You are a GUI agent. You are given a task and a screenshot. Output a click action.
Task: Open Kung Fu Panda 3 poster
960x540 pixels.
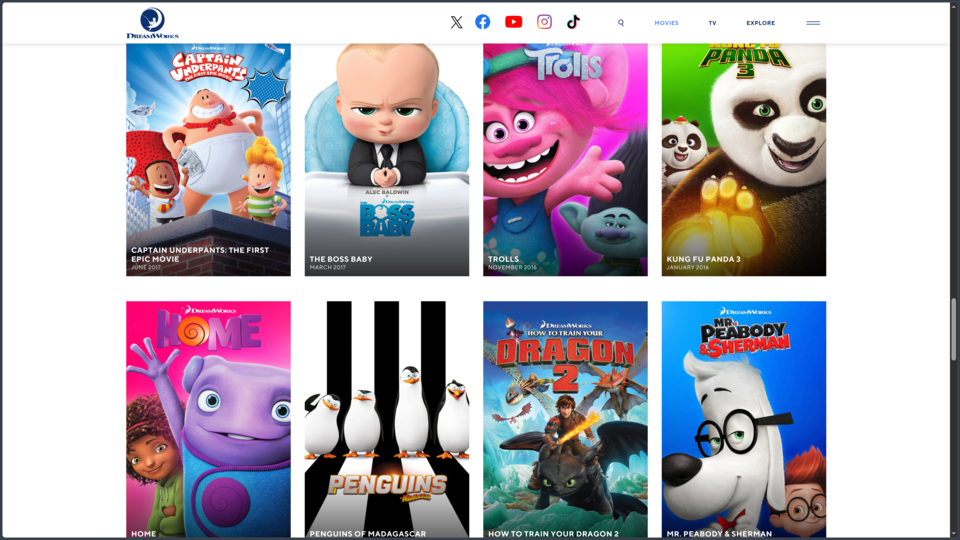click(x=744, y=159)
